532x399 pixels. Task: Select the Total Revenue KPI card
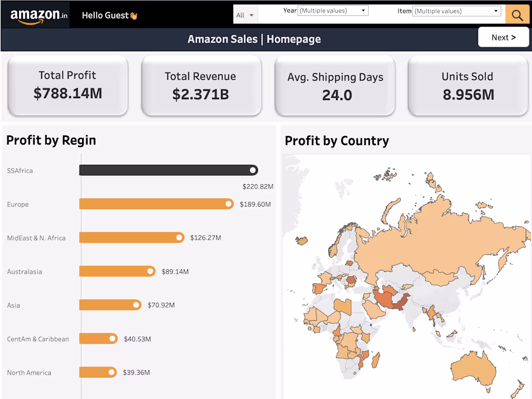tap(201, 86)
